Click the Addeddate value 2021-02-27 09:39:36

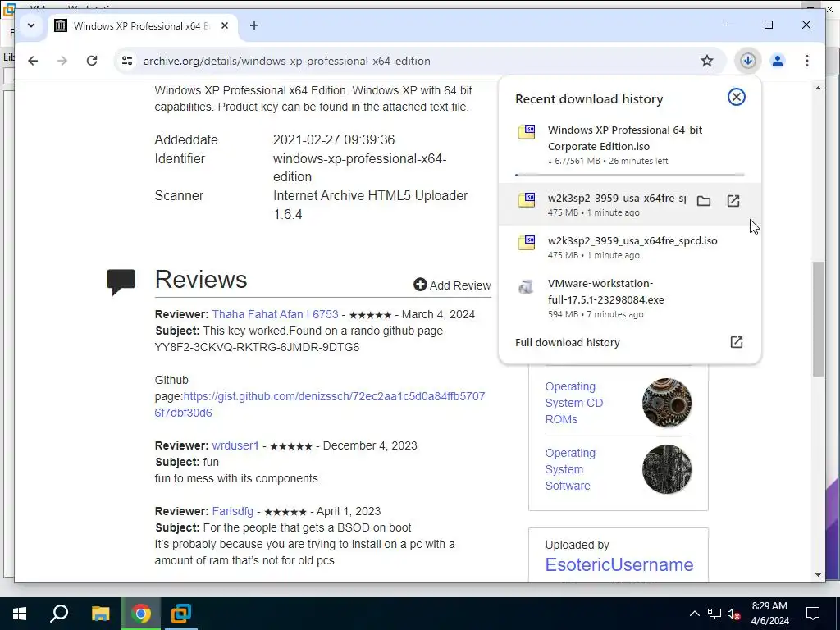334,139
